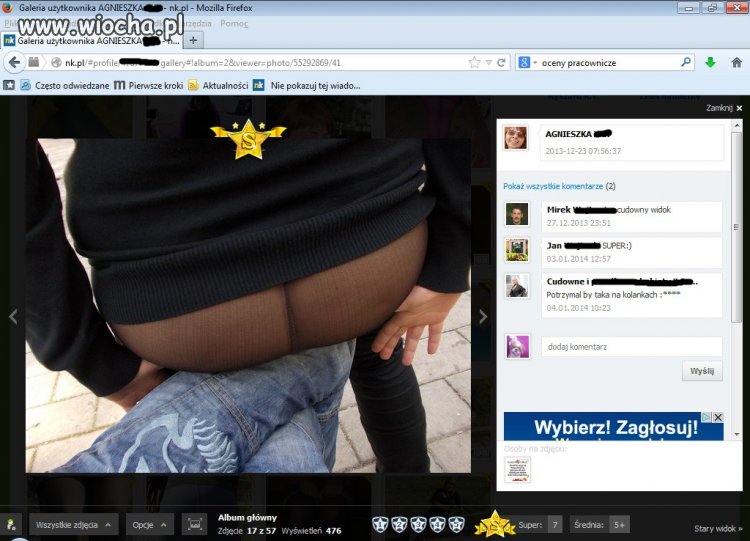Open Jan's avatar in comments
The height and width of the screenshot is (541, 750).
tap(517, 250)
